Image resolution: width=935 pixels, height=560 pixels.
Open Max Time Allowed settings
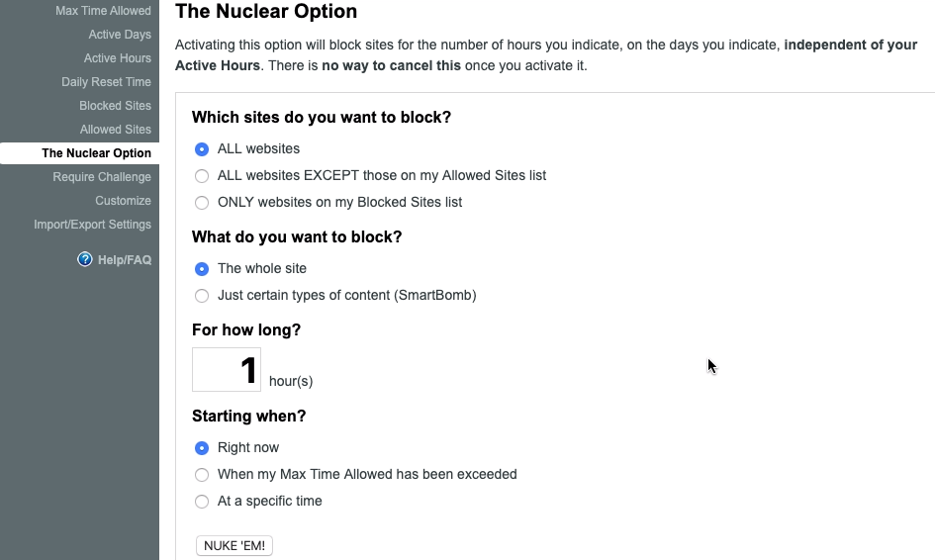103,11
